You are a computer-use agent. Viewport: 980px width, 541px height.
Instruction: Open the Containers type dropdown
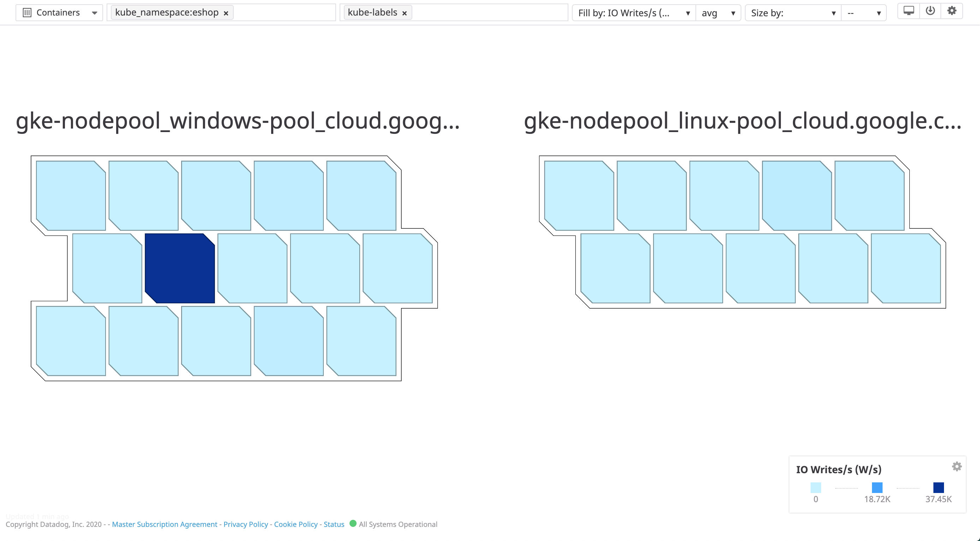pyautogui.click(x=95, y=12)
